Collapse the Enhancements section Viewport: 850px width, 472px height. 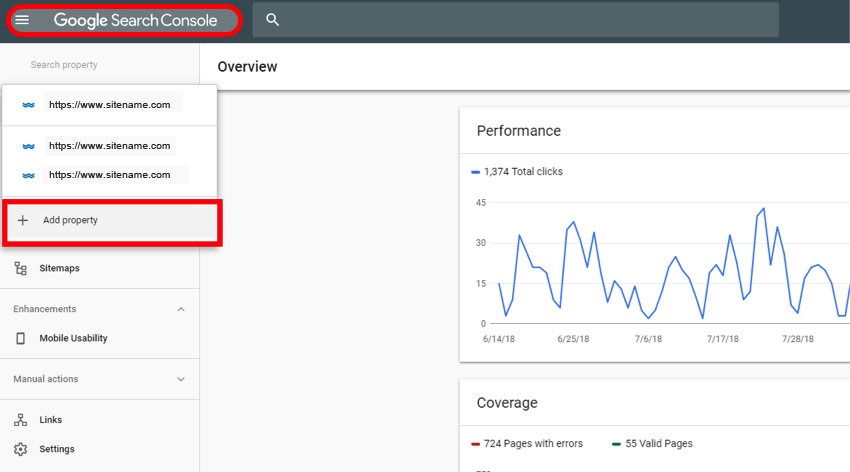[181, 309]
